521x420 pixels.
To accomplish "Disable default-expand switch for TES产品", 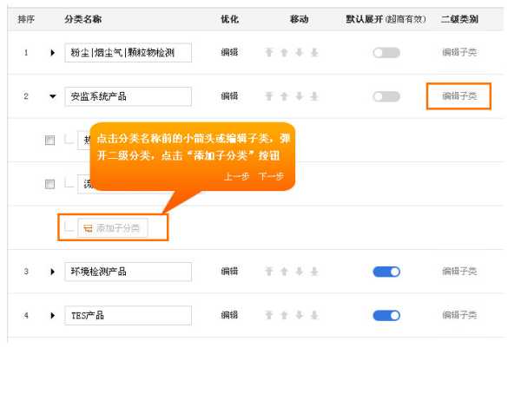I will point(386,315).
